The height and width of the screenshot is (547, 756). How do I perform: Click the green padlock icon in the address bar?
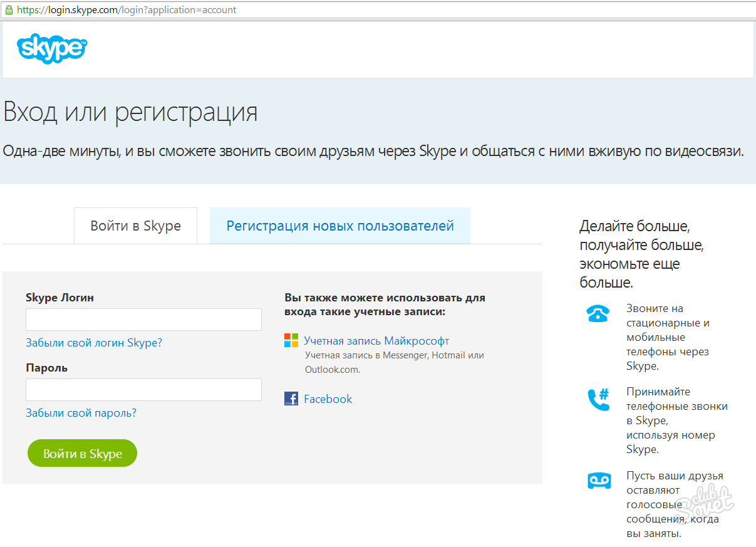pyautogui.click(x=9, y=10)
